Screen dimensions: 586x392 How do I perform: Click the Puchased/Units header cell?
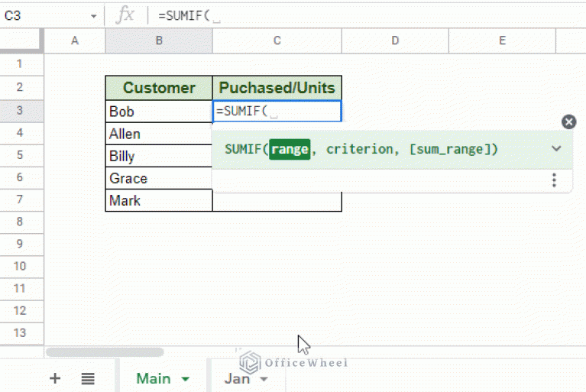pos(277,88)
